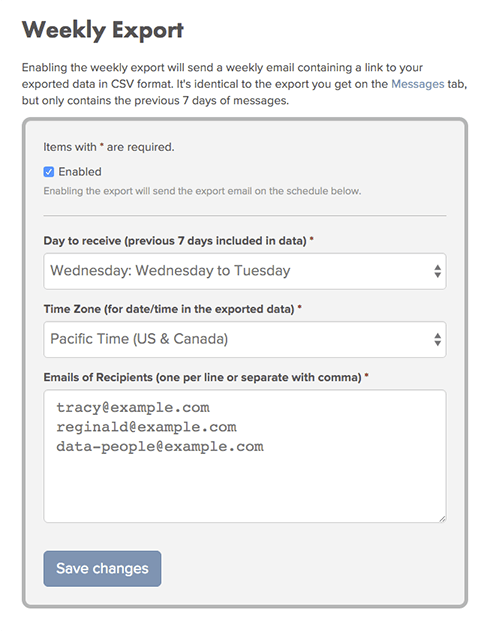This screenshot has height=631, width=489.
Task: Open the Messages tab link
Action: pos(417,84)
